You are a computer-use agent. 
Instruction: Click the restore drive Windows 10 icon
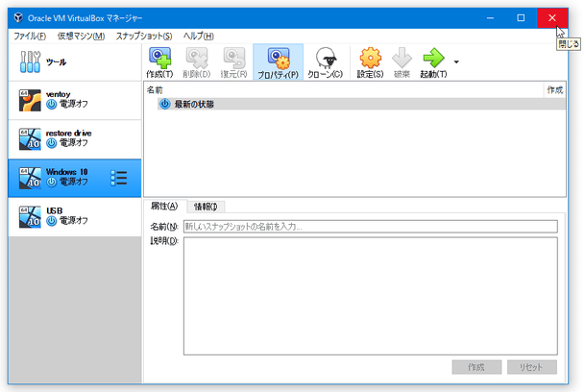point(30,139)
